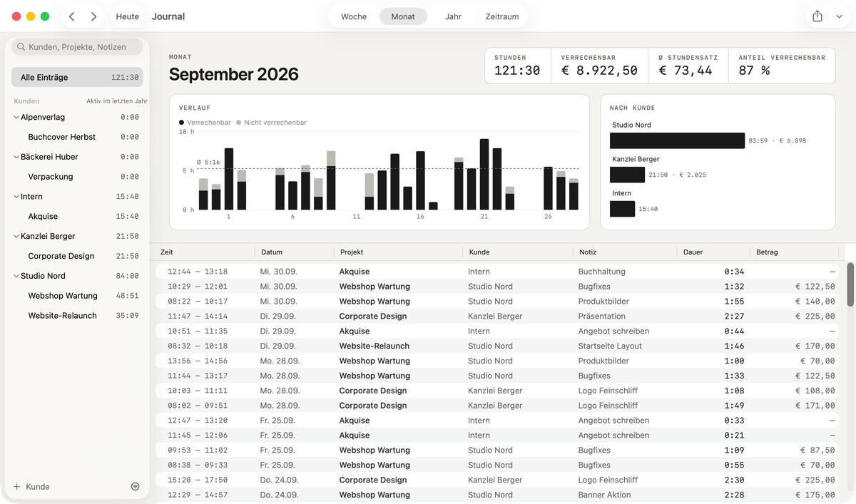
Task: Sort entries by the Datum column
Action: click(x=295, y=252)
